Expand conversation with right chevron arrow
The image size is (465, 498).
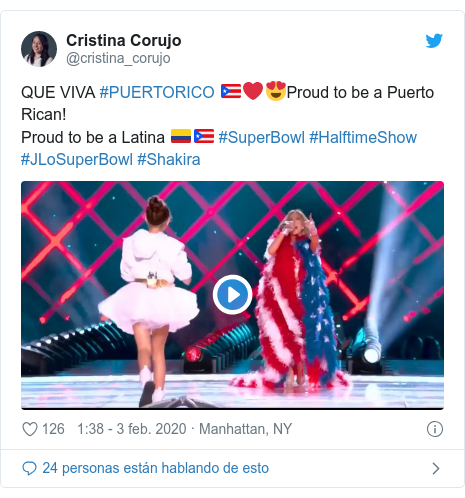[x=435, y=468]
